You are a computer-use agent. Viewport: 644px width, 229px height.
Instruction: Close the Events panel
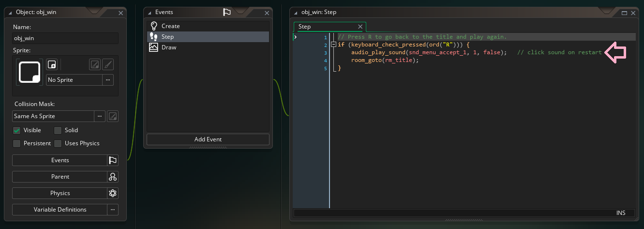pyautogui.click(x=267, y=13)
